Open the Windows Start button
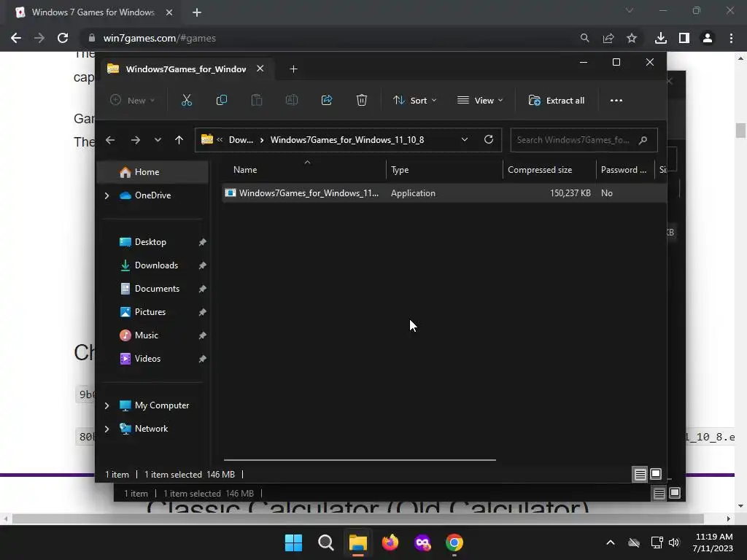The width and height of the screenshot is (747, 560). pyautogui.click(x=293, y=542)
